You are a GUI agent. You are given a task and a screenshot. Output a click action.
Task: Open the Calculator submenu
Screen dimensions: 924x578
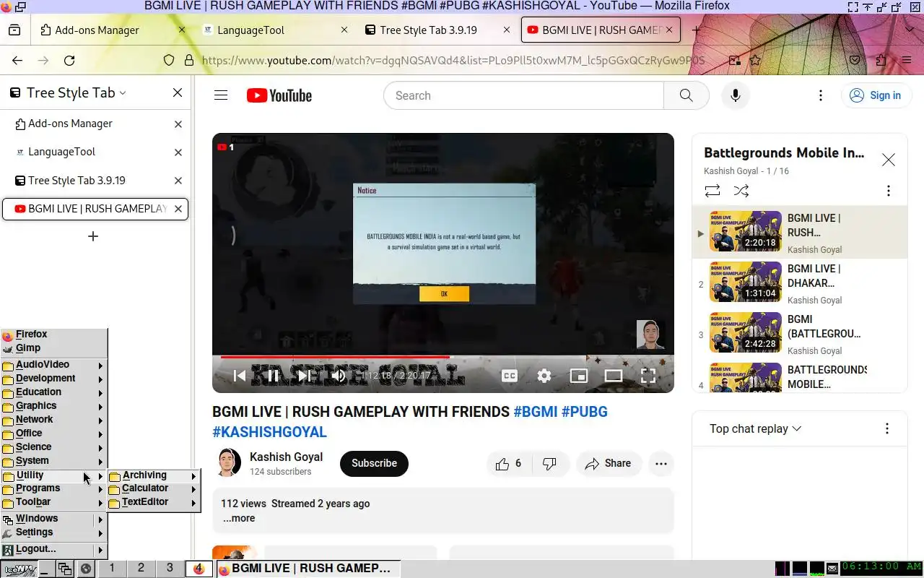(154, 488)
